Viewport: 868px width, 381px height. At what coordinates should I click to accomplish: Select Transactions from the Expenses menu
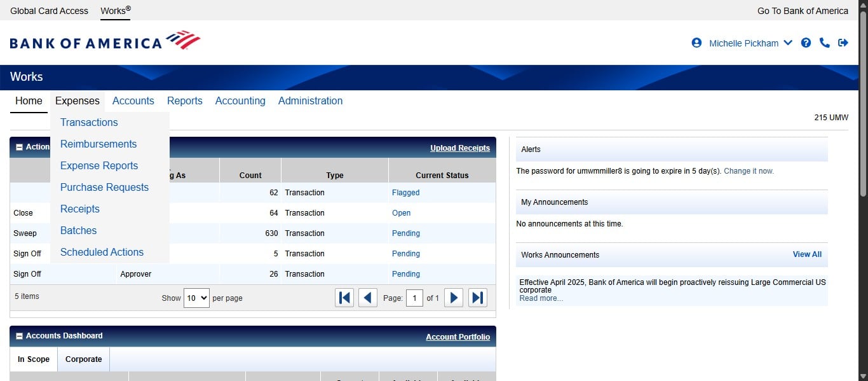89,122
